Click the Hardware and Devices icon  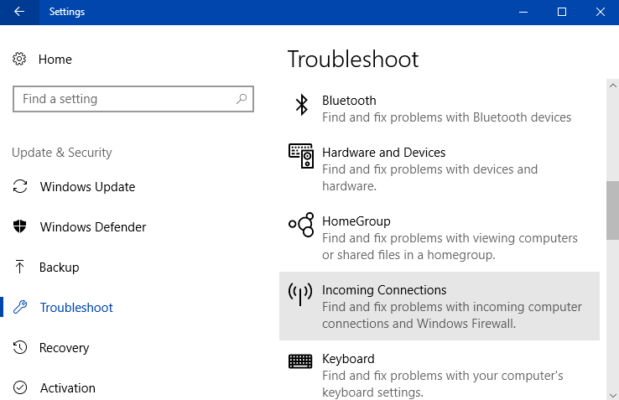[301, 156]
